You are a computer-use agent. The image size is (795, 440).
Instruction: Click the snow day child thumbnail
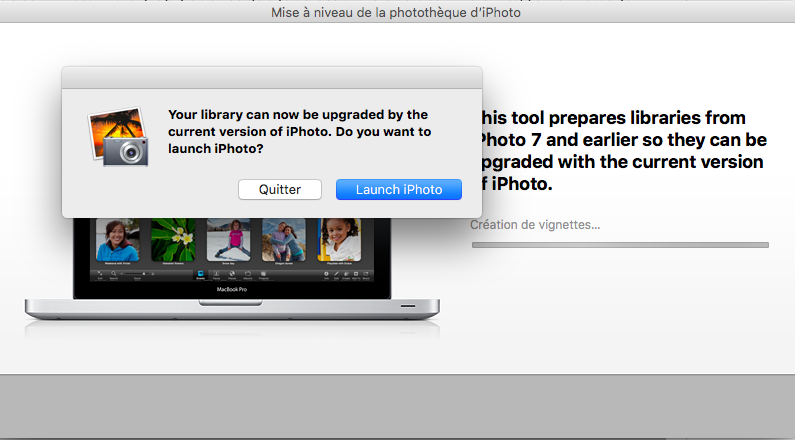[x=229, y=240]
